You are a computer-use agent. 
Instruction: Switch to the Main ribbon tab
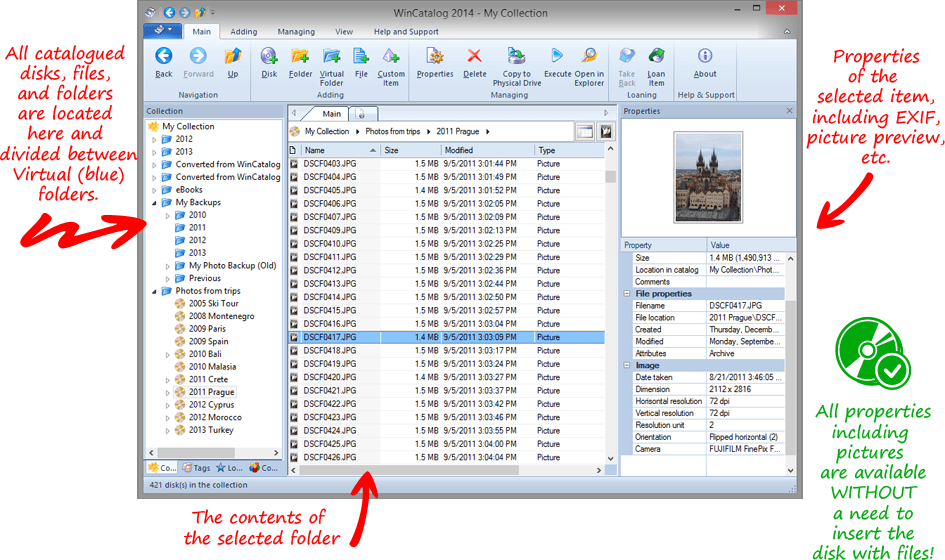[x=201, y=31]
